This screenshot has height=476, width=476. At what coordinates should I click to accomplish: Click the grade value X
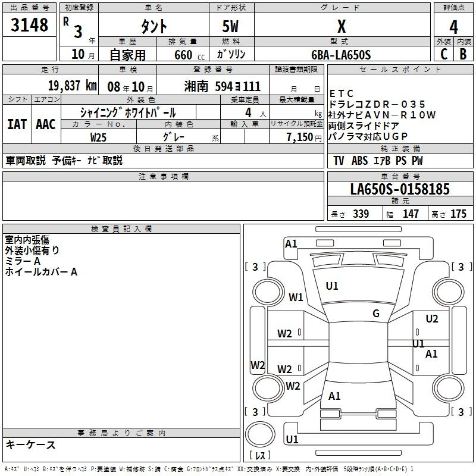[342, 26]
